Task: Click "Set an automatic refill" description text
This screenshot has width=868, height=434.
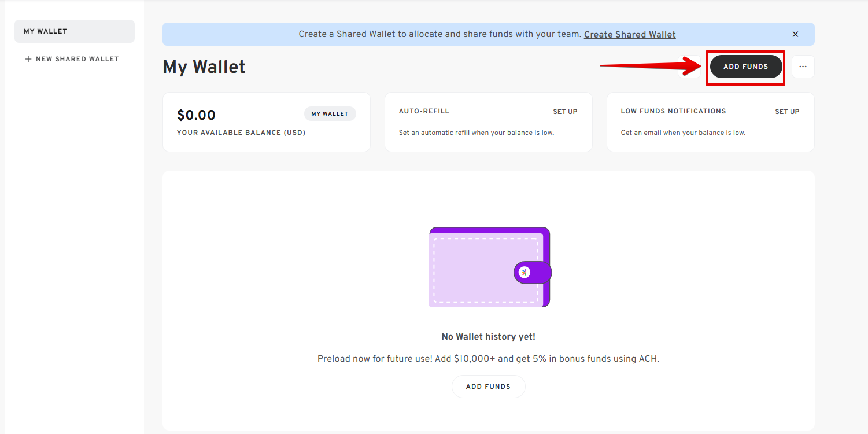Action: coord(476,133)
